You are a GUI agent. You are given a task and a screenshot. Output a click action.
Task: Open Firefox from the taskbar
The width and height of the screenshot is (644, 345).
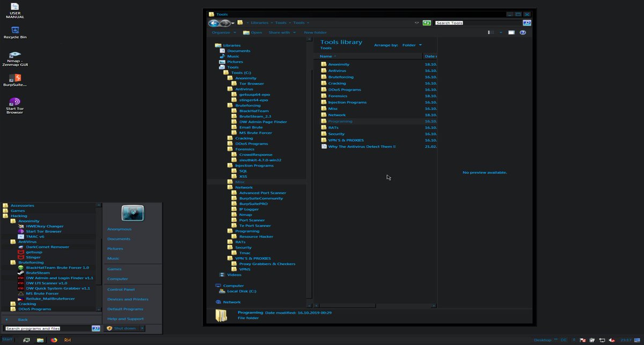[54, 340]
